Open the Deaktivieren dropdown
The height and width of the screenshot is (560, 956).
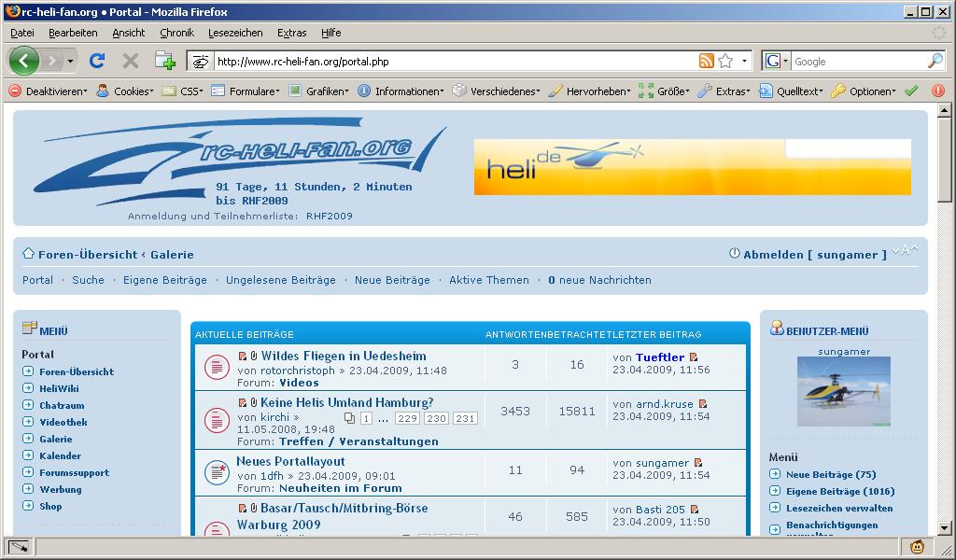tap(49, 91)
